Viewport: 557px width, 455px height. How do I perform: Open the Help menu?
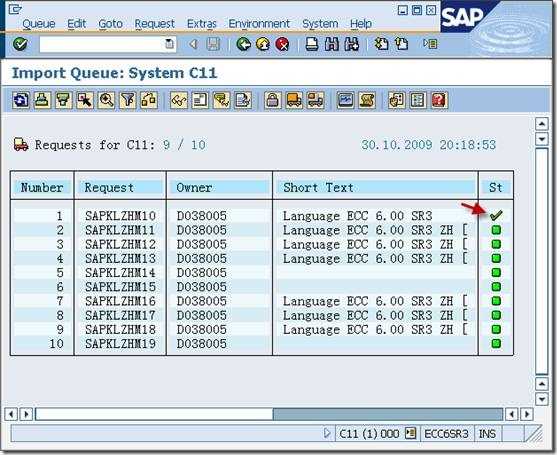(361, 24)
